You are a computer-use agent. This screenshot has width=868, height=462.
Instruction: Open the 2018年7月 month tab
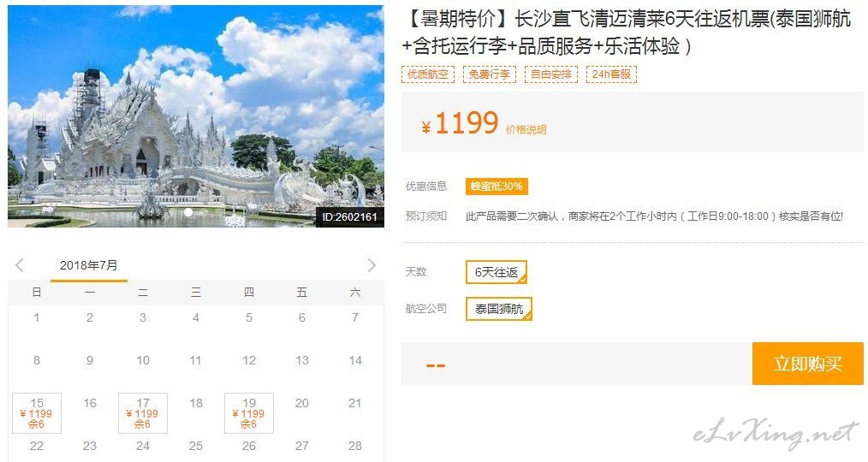click(88, 265)
